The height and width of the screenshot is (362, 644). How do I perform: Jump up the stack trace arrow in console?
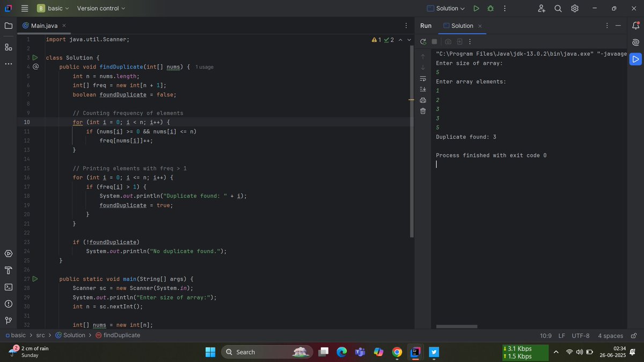point(423,56)
